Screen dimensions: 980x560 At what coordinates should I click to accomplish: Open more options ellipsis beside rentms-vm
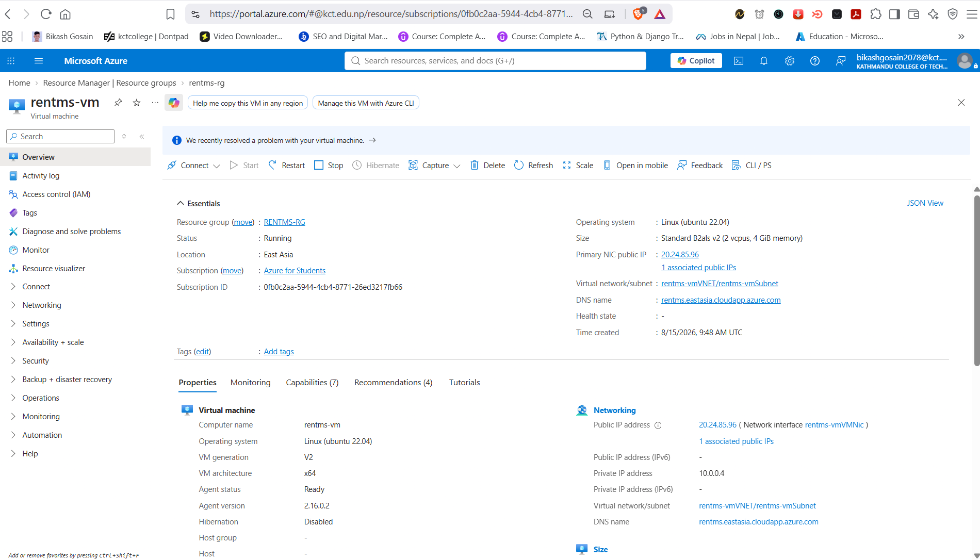[x=155, y=103]
